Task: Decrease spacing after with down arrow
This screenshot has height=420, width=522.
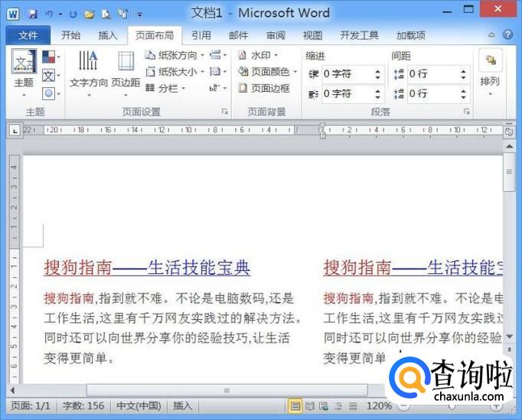Action: (x=463, y=97)
